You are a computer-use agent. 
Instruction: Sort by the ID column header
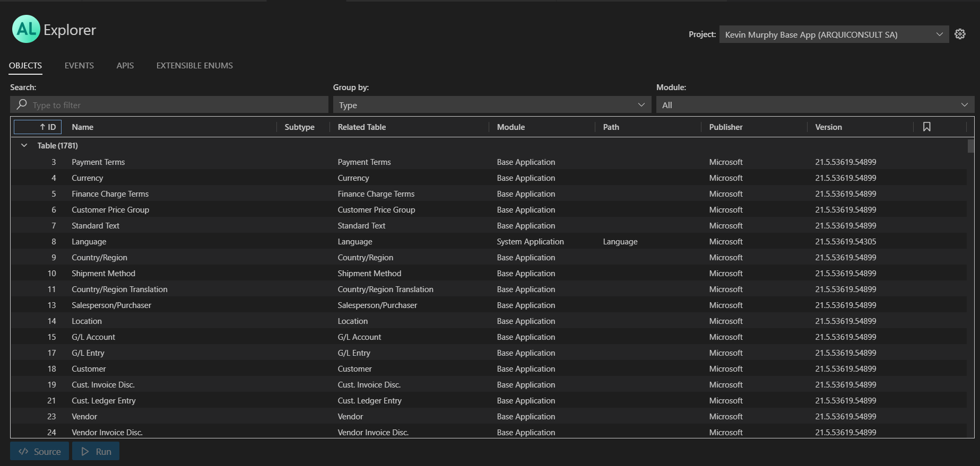tap(38, 127)
